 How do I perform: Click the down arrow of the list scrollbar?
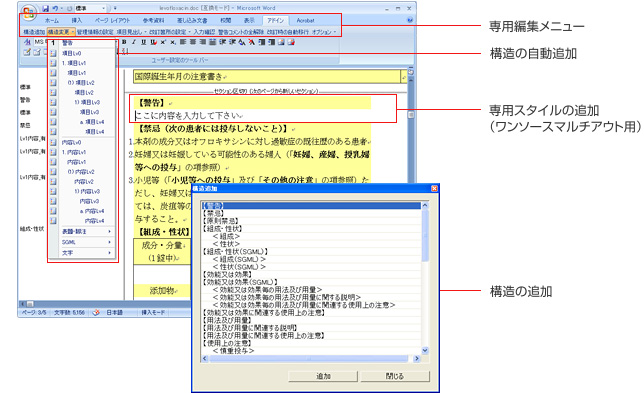tap(425, 351)
